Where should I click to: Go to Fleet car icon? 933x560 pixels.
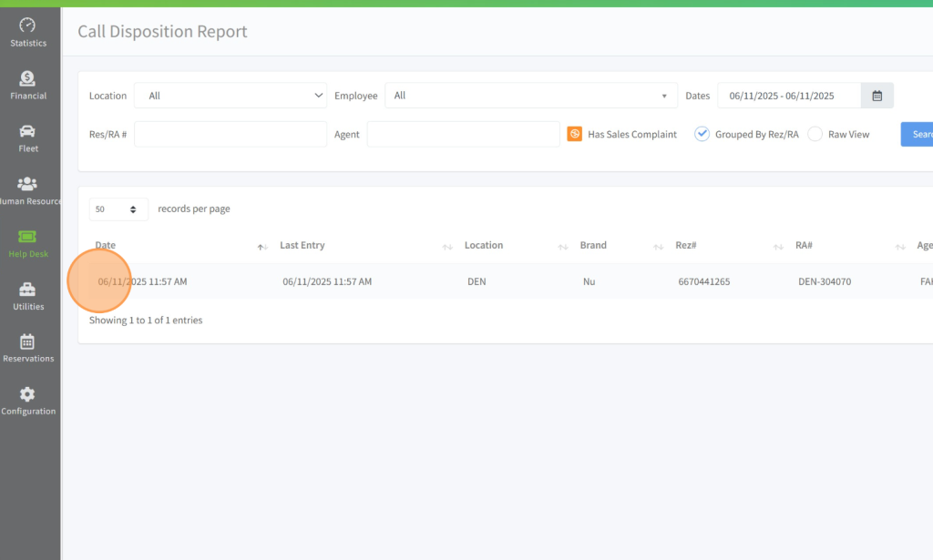click(27, 131)
